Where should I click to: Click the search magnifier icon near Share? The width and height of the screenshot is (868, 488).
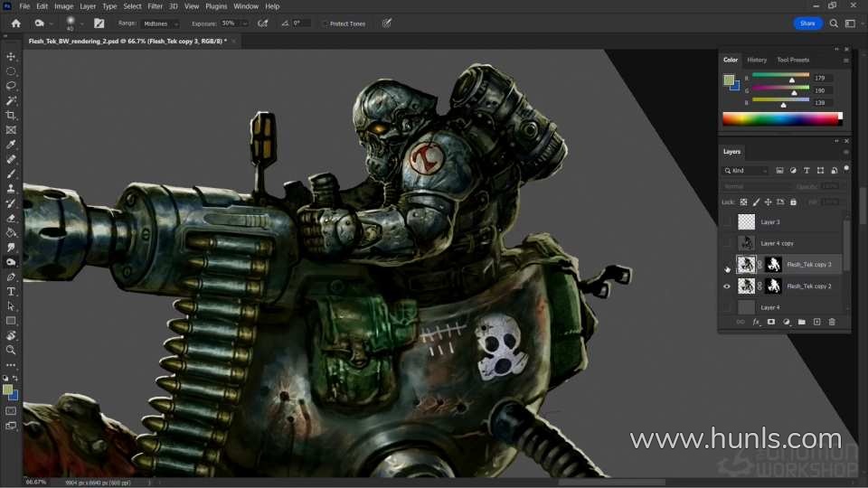[x=835, y=23]
